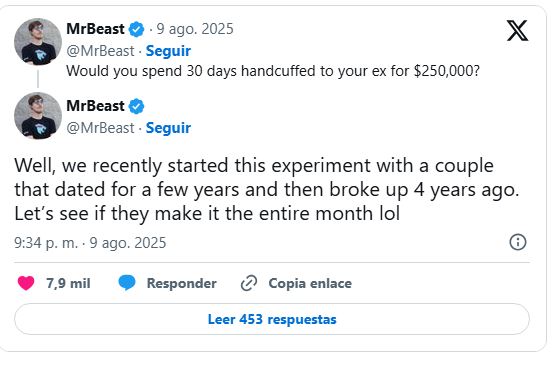Click the Copia enlace label
Image resolution: width=557 pixels, height=370 pixels.
click(310, 283)
